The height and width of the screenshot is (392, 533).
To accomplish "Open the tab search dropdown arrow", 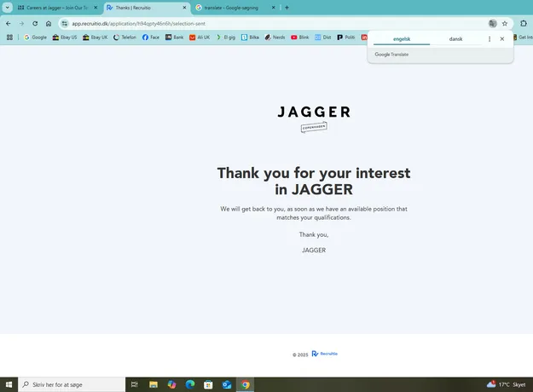I will pos(7,8).
